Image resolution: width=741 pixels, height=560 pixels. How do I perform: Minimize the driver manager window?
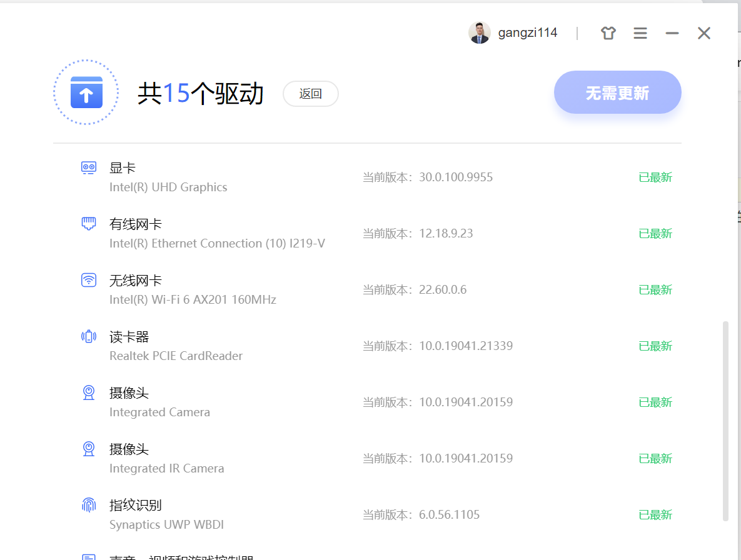tap(672, 33)
